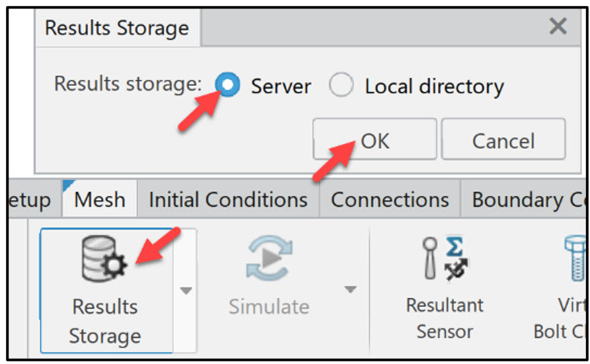Close the Results Storage dialog
Viewport: 590px width, 364px height.
pos(558,26)
